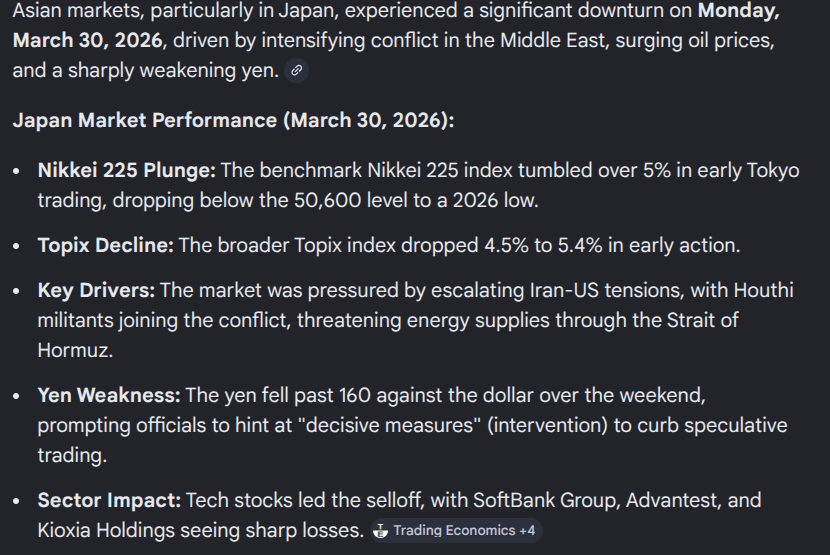
Task: Click the bullet before Yen Weakness
Action: point(16,397)
